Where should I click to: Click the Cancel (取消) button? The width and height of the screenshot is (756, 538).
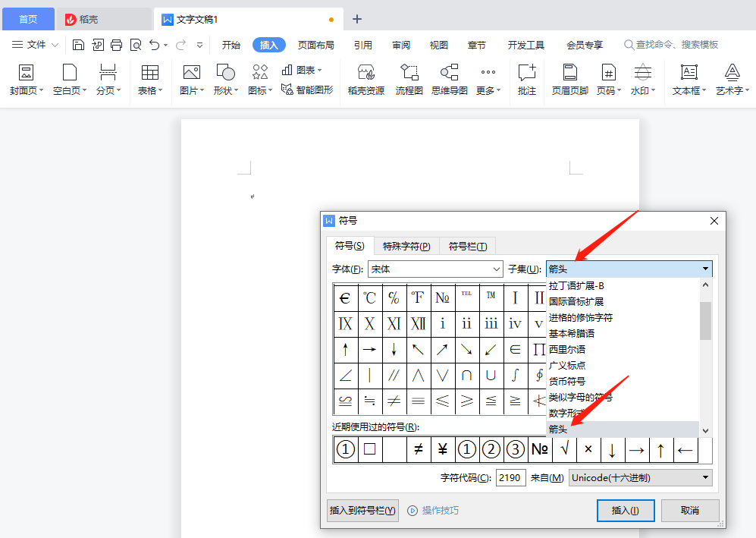pos(690,511)
